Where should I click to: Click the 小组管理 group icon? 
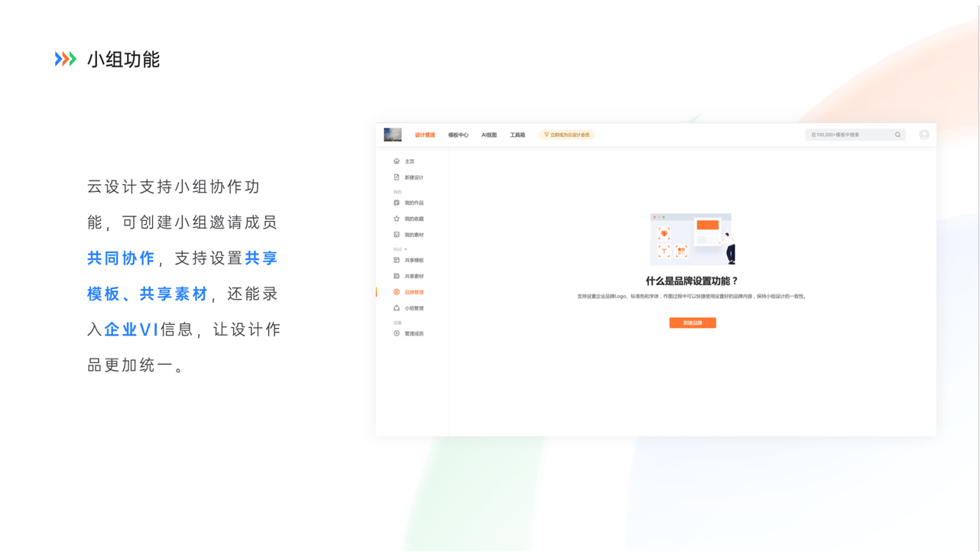[x=396, y=308]
